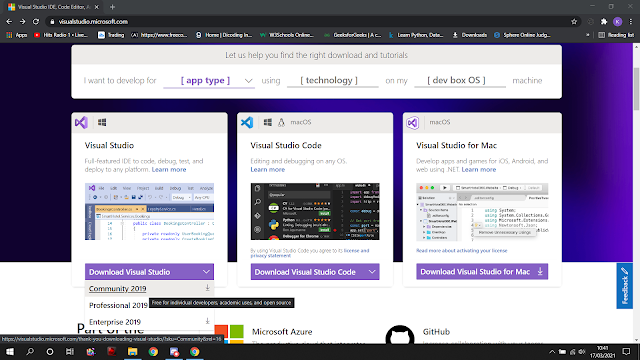The height and width of the screenshot is (360, 640).
Task: Open the Chrome three-dot menu
Action: 631,22
